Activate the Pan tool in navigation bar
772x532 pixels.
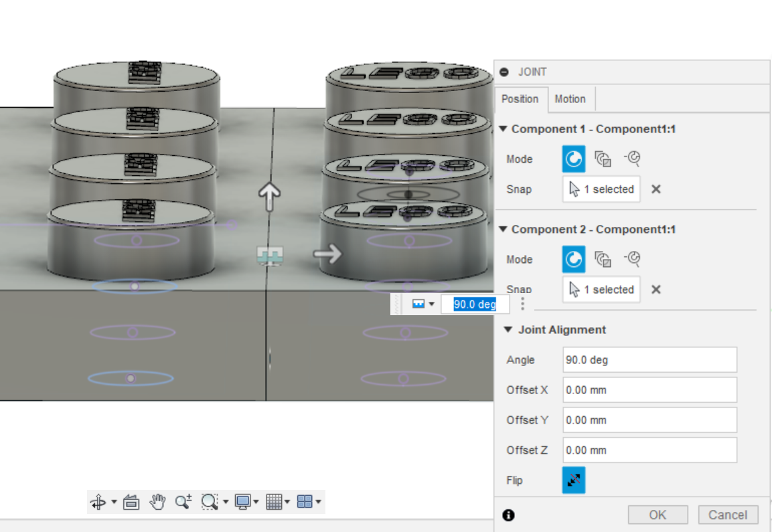click(x=157, y=501)
